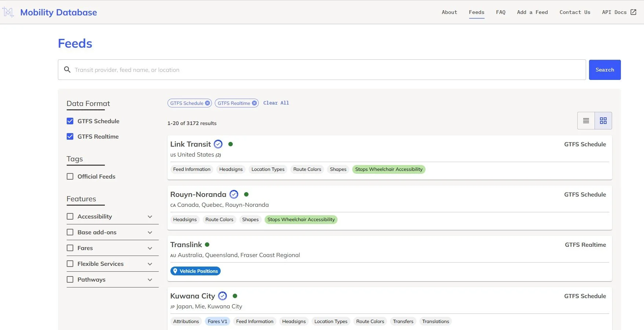Click Feed Information tag on Link Transit
The width and height of the screenshot is (644, 330).
(192, 169)
